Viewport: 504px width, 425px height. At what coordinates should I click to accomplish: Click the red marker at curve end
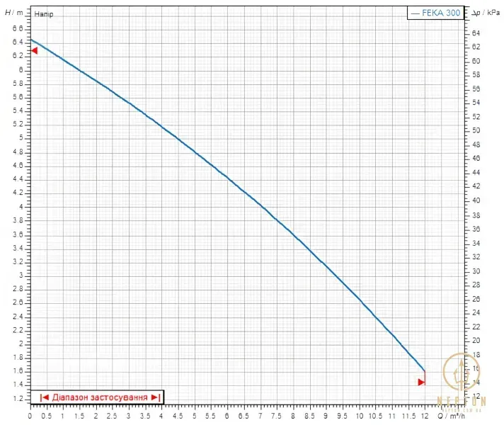421,382
